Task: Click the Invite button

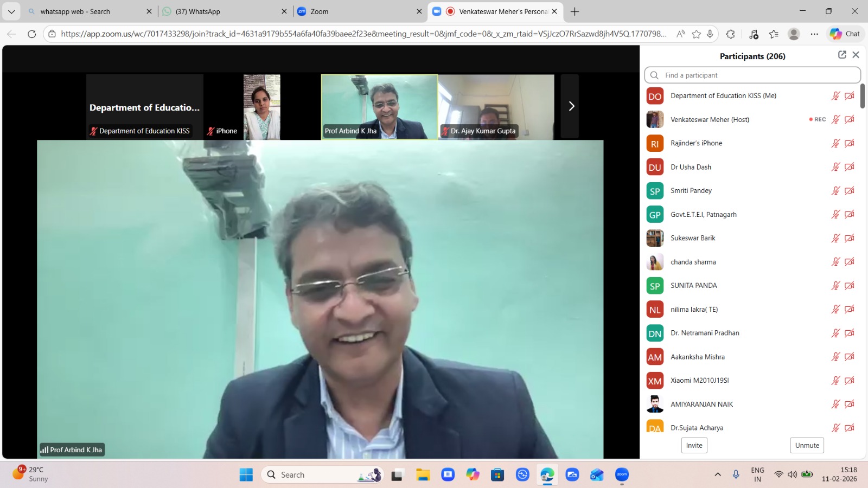Action: click(x=694, y=445)
